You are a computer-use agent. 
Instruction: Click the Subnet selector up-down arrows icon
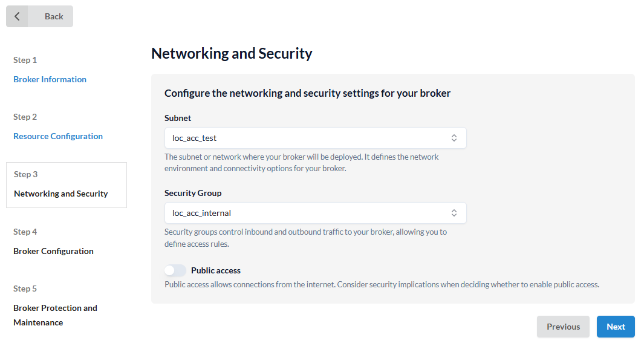point(454,138)
